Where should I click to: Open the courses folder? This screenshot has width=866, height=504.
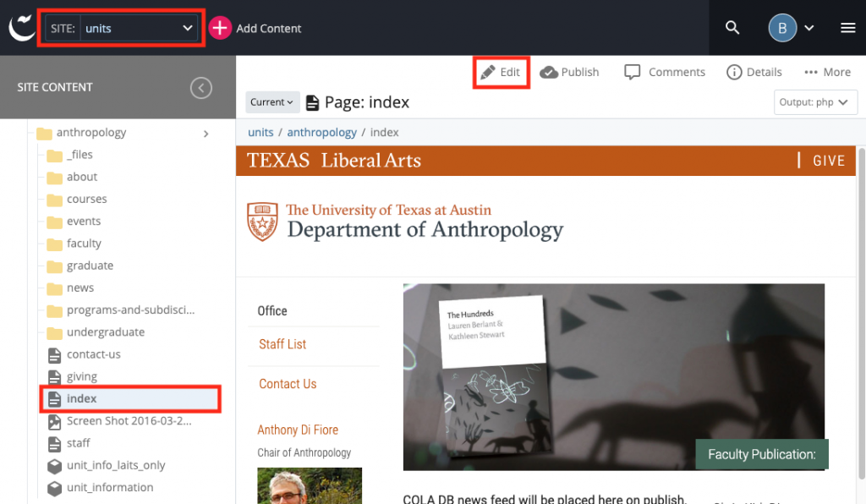tap(77, 200)
